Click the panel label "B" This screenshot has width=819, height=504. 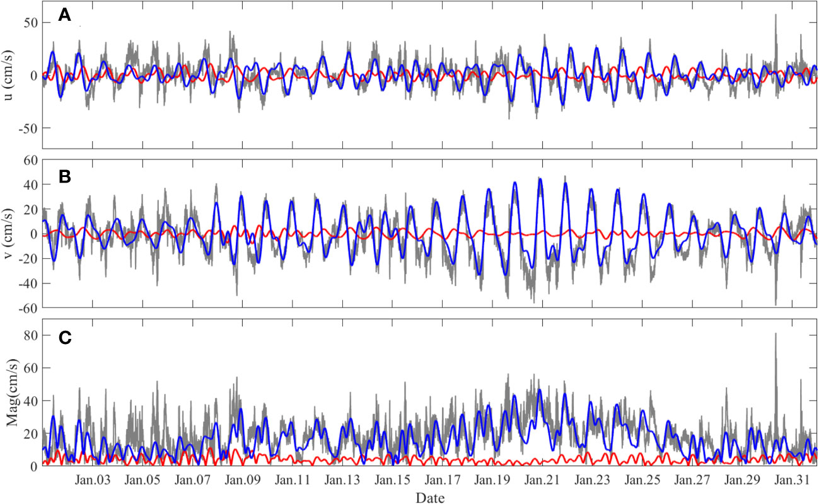(x=64, y=178)
